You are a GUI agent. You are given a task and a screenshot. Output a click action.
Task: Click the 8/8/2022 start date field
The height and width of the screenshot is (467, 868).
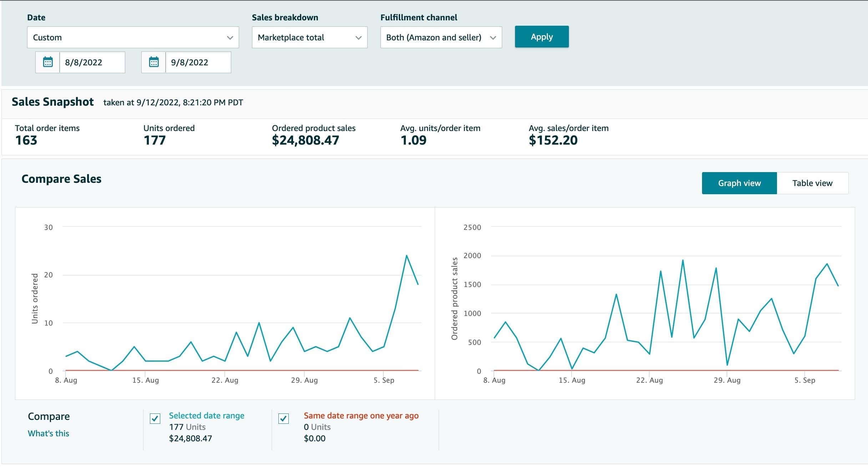(x=92, y=62)
